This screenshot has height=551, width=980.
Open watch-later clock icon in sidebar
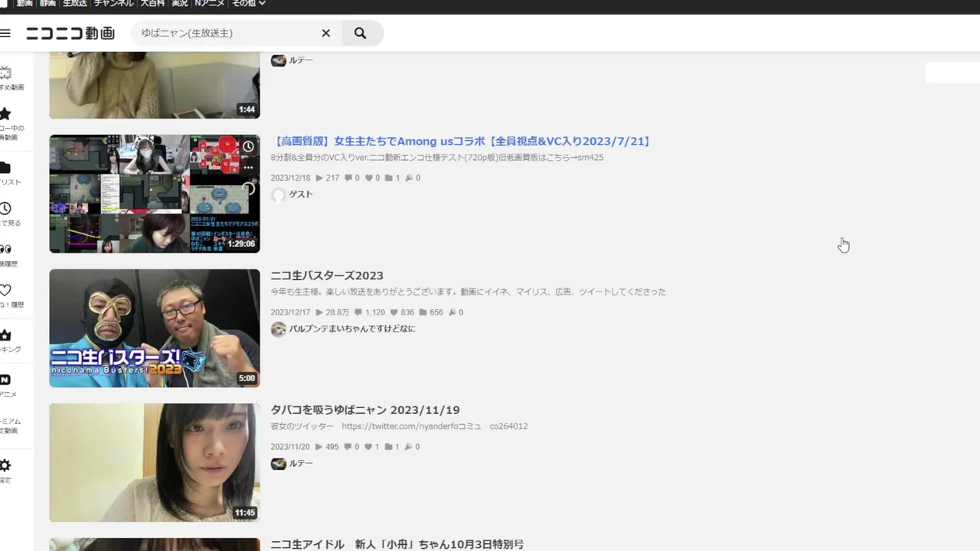coord(6,208)
